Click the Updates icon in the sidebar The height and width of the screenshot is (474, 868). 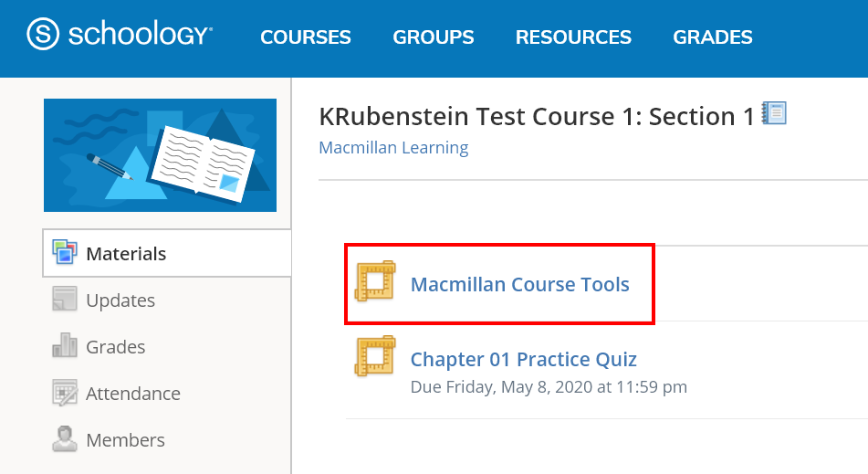65,300
